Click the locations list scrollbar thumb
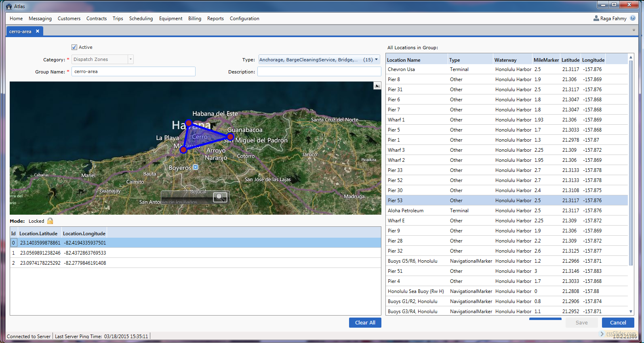The height and width of the screenshot is (343, 644). click(631, 163)
